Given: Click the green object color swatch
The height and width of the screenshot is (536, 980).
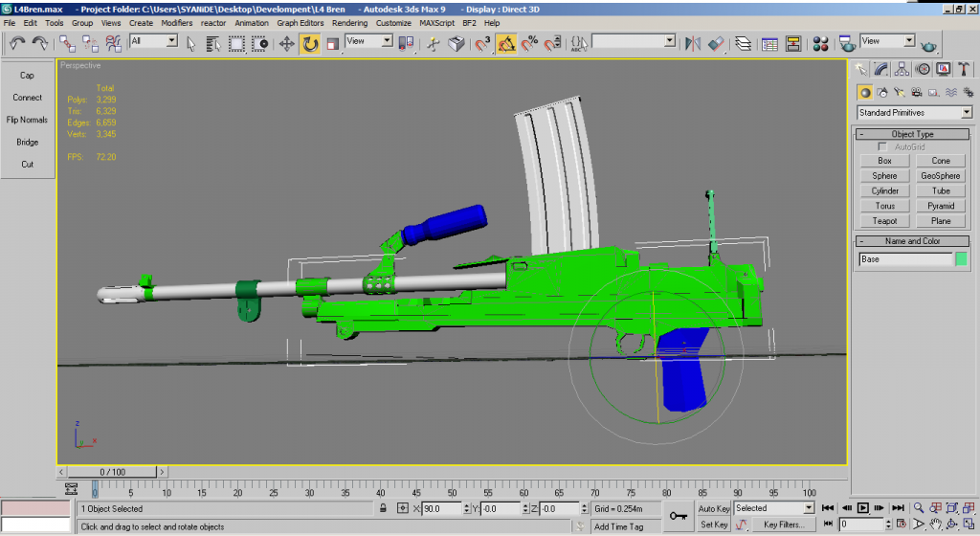Looking at the screenshot, I should point(961,259).
